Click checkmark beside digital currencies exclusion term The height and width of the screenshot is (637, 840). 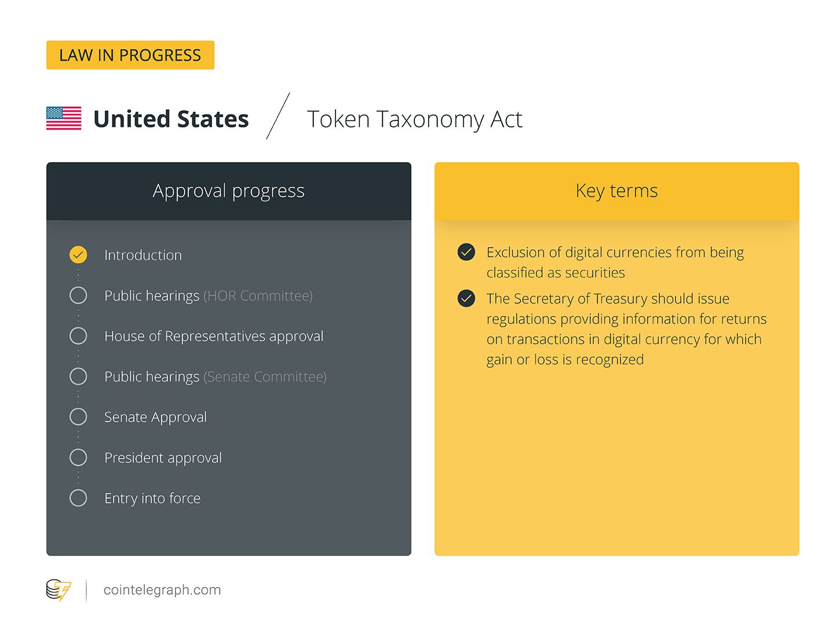coord(466,252)
